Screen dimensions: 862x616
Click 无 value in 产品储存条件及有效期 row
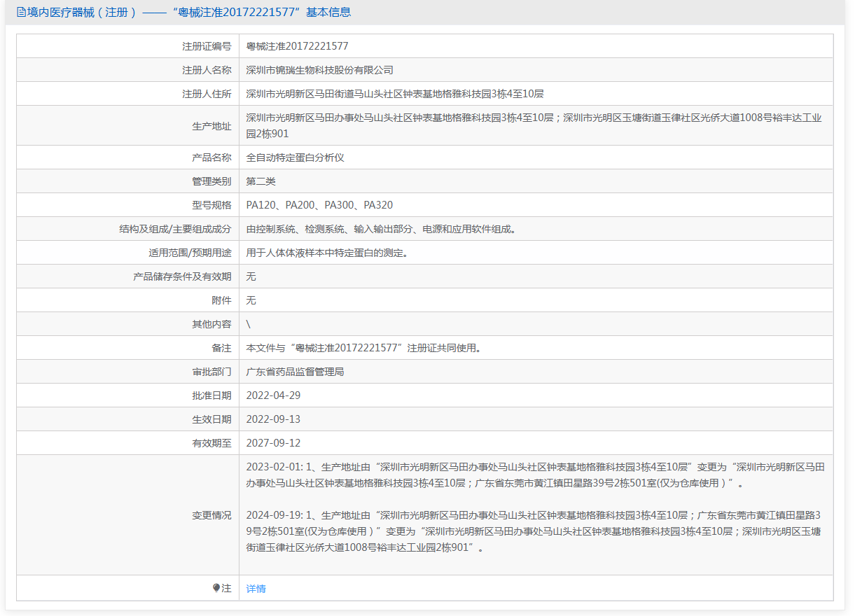click(x=251, y=276)
